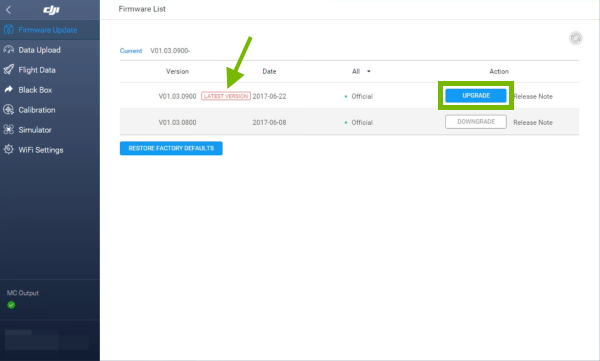Go back using the sidebar arrow
This screenshot has height=361, width=600.
(8, 10)
